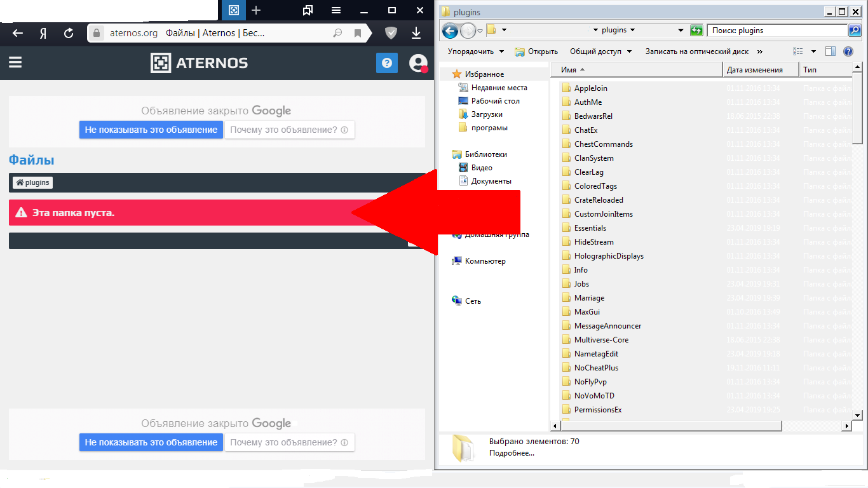Select the Multiverse-Core folder
This screenshot has width=868, height=488.
(x=601, y=340)
